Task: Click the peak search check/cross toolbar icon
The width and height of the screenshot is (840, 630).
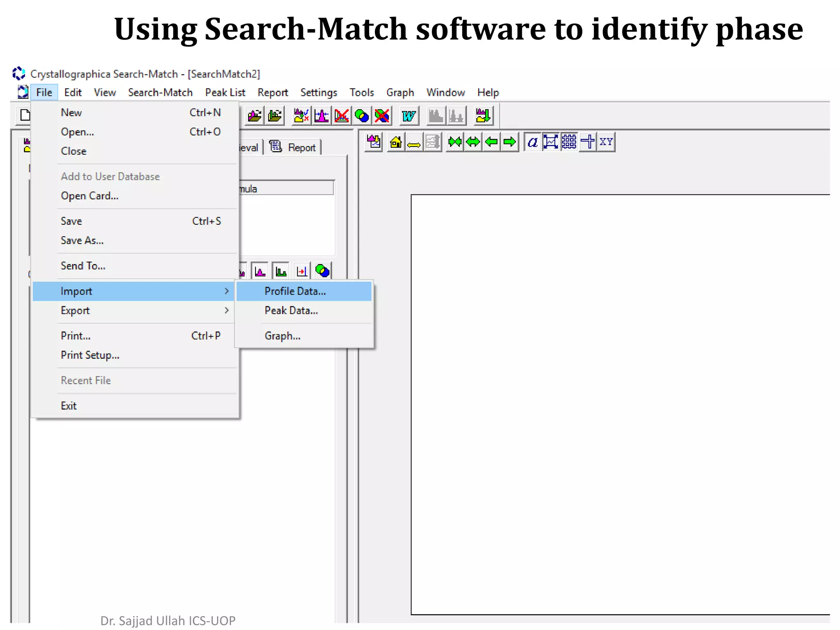Action: click(301, 116)
